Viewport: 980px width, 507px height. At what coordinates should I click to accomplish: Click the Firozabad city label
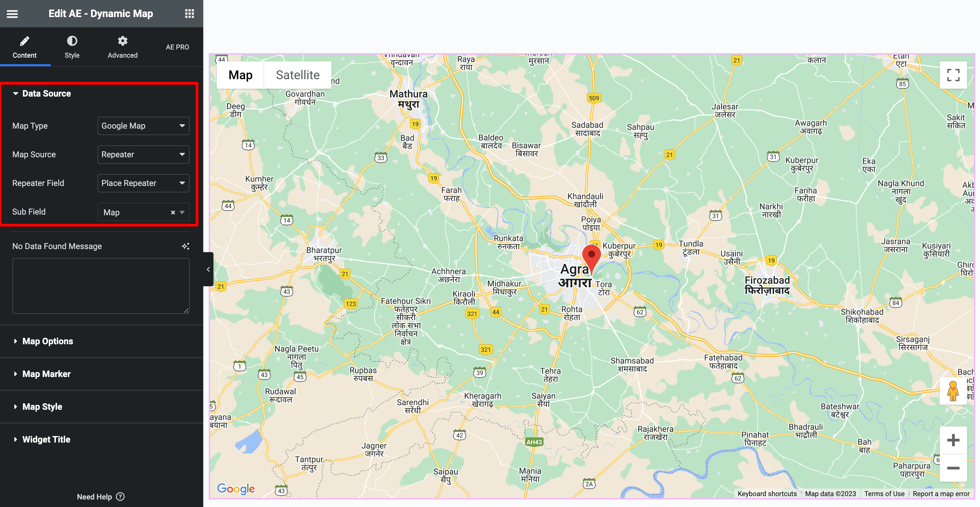point(767,285)
